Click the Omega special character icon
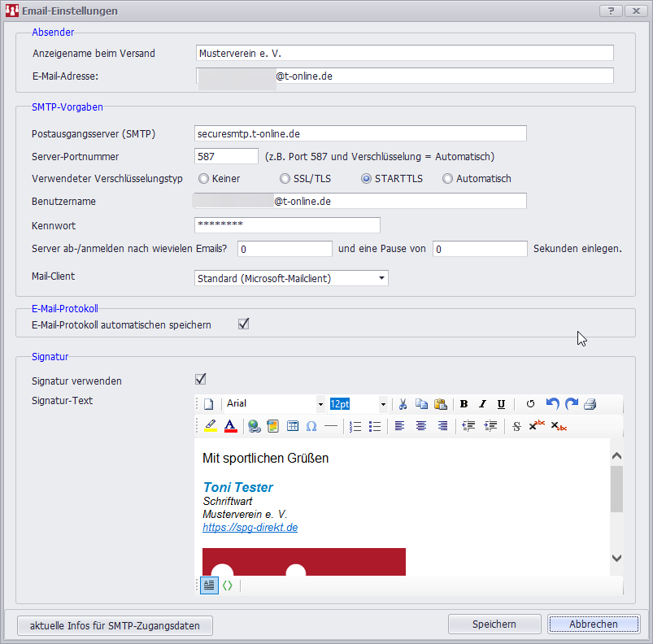Viewport: 653px width, 644px height. [x=311, y=426]
